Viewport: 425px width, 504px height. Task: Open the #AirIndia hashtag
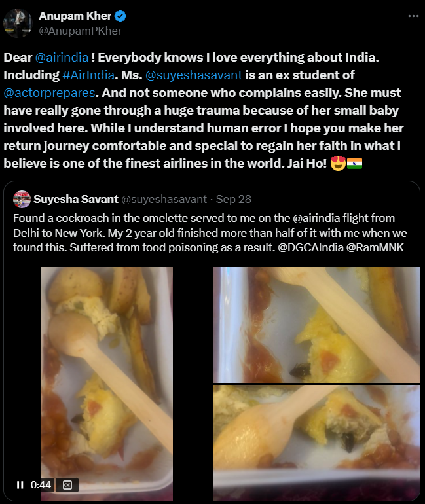[88, 75]
